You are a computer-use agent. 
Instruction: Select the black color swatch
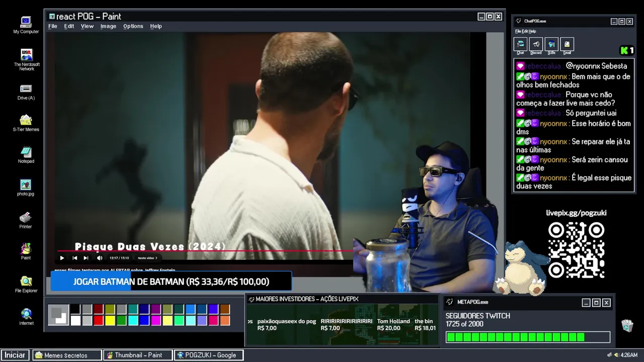point(75,309)
